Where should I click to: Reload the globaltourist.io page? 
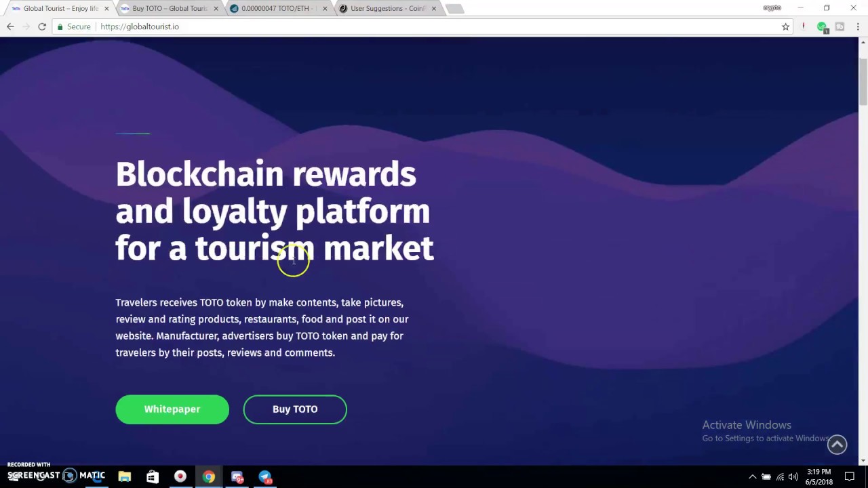pos(42,26)
